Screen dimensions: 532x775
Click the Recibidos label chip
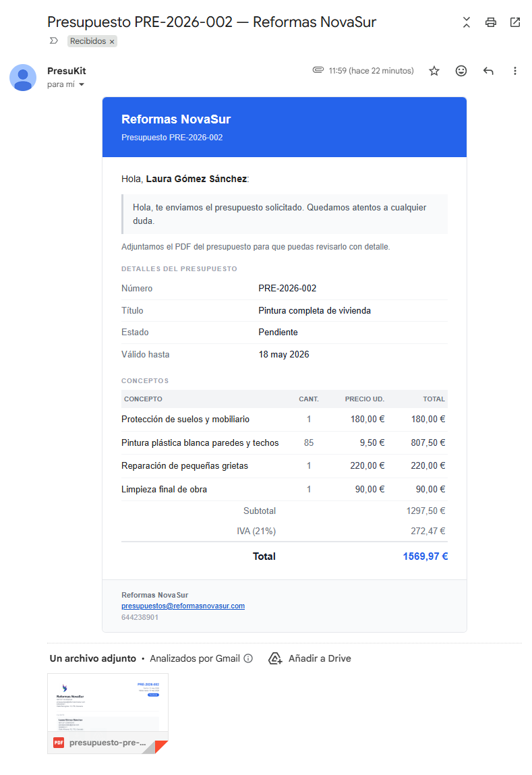tap(88, 41)
